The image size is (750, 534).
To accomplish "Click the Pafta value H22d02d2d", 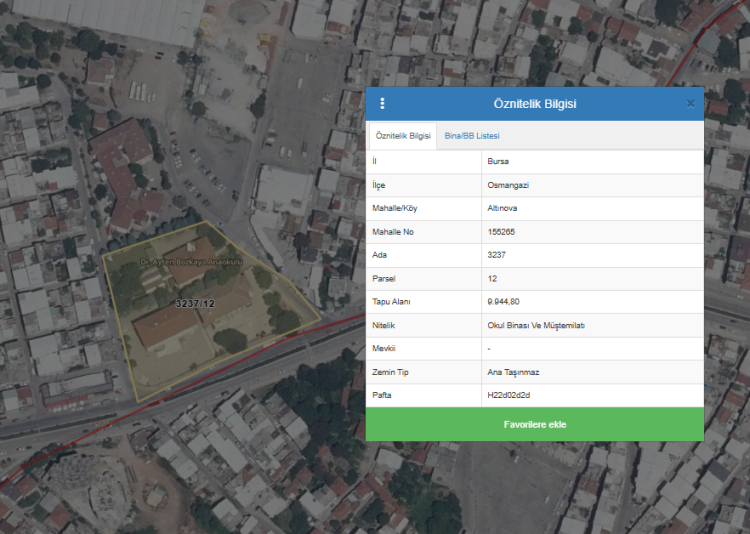I will pos(509,396).
